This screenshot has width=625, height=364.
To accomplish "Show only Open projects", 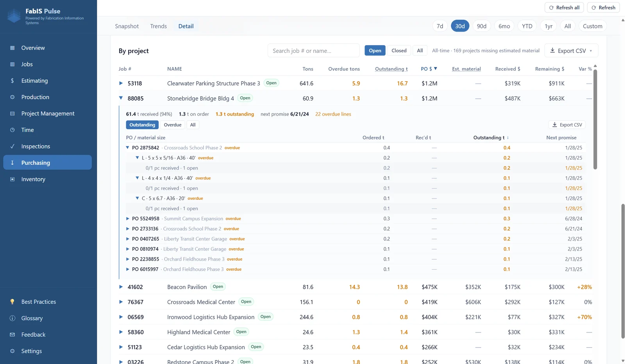I will 375,50.
